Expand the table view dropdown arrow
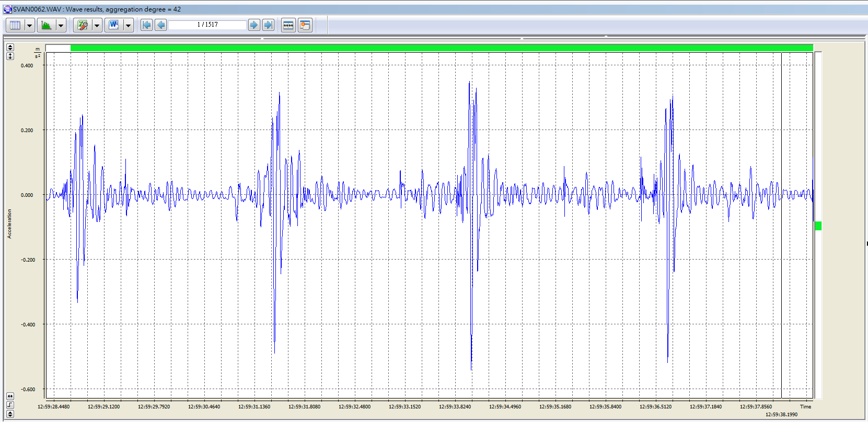The height and width of the screenshot is (422, 868). click(29, 25)
